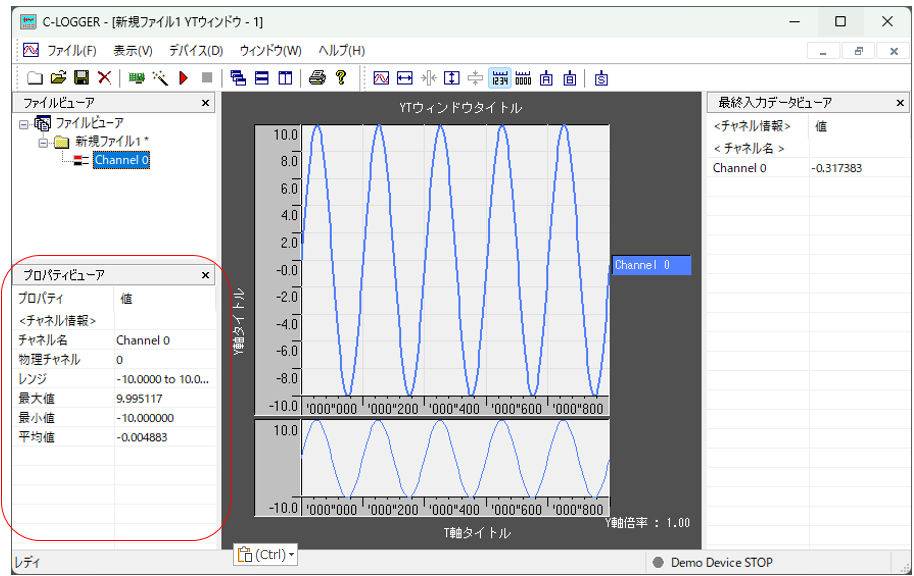Collapse the 新規ファイル1 tree folder
The image size is (914, 576).
click(43, 142)
